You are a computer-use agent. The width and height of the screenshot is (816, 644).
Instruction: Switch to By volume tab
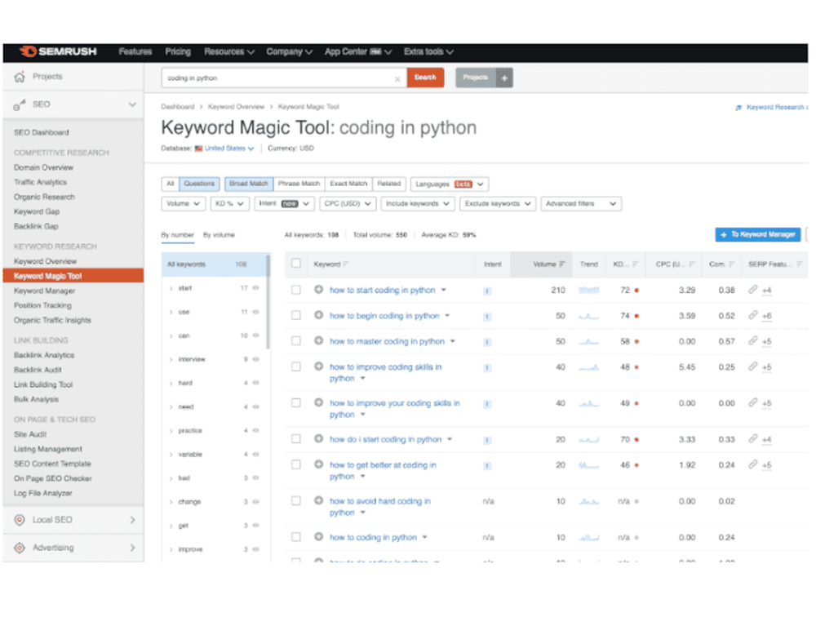pyautogui.click(x=219, y=235)
